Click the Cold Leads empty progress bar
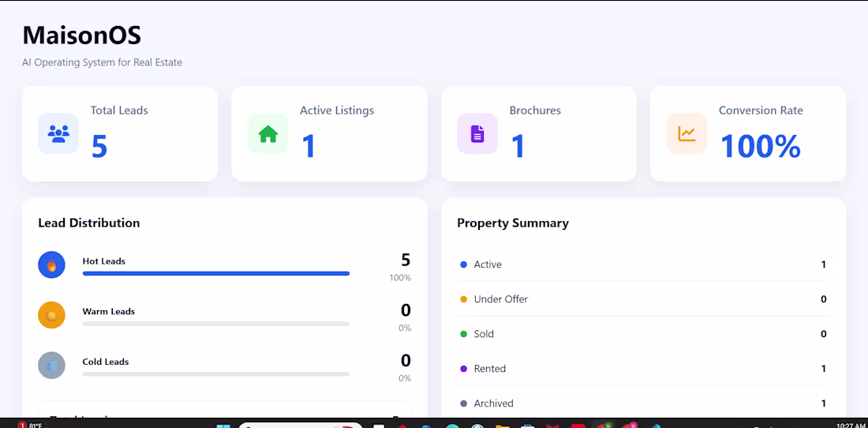Image resolution: width=868 pixels, height=428 pixels. coord(216,374)
